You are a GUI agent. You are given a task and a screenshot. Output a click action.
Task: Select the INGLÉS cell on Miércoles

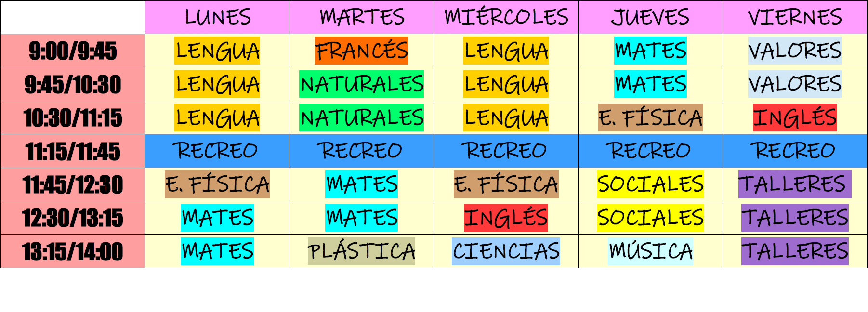point(506,218)
